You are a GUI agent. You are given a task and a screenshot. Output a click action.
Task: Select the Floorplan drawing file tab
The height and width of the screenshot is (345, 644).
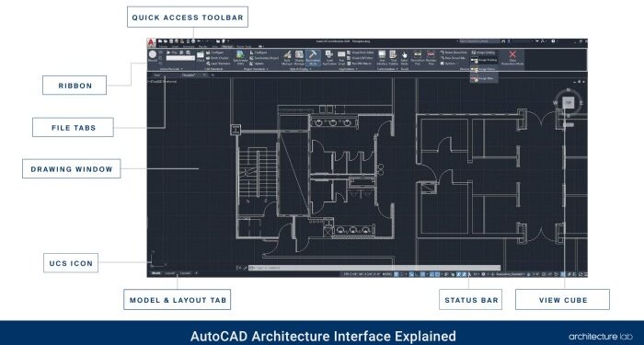pyautogui.click(x=189, y=75)
